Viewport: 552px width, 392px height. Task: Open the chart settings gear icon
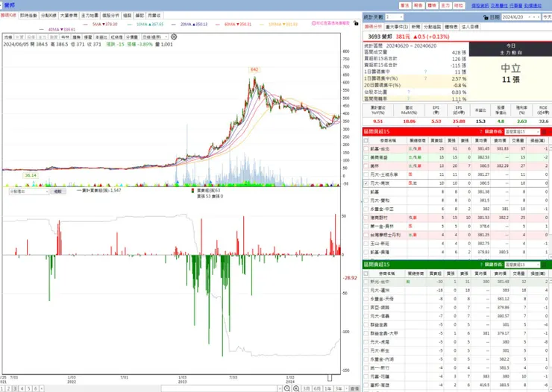[x=174, y=37]
